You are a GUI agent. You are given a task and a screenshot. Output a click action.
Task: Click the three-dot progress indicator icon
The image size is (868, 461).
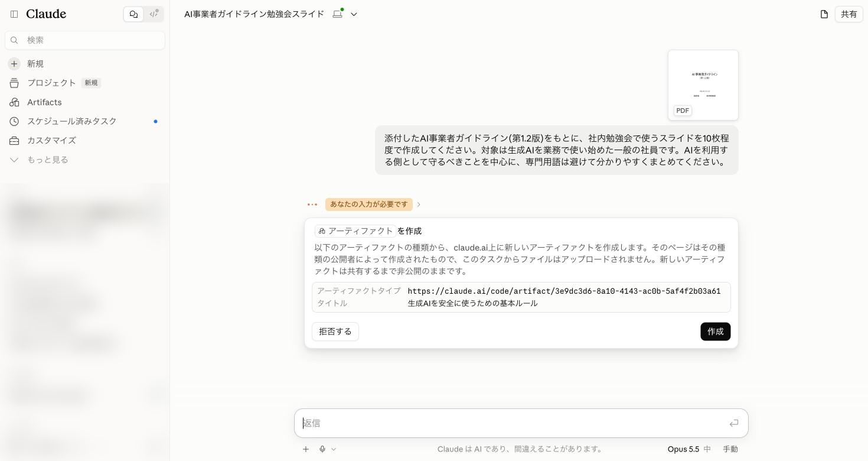coord(312,204)
